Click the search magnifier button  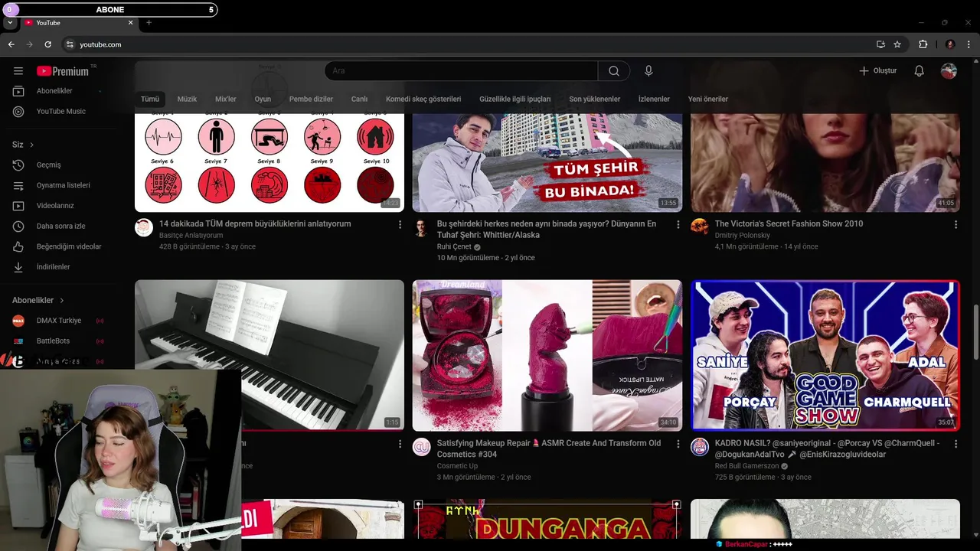[614, 71]
